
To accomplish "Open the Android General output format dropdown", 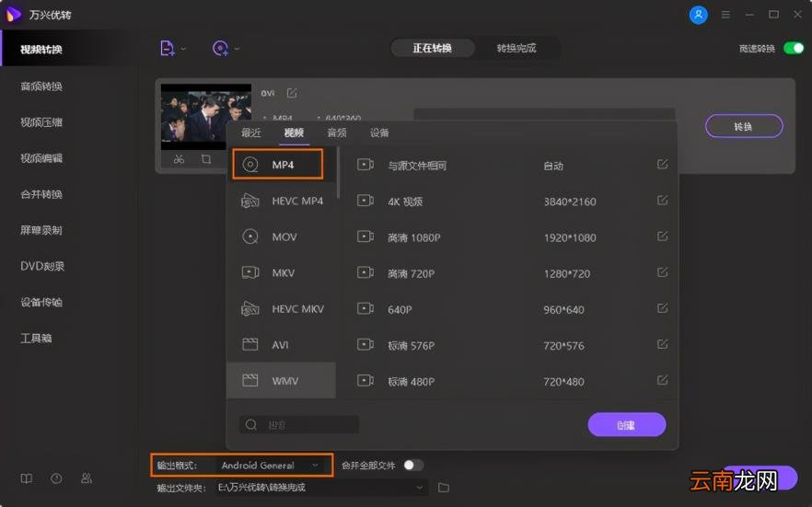I will (271, 465).
